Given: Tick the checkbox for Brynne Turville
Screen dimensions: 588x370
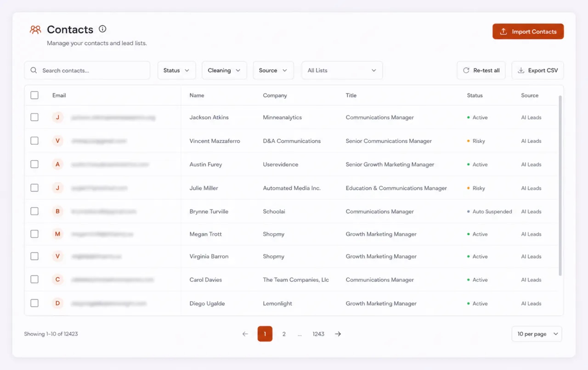Looking at the screenshot, I should pos(34,211).
